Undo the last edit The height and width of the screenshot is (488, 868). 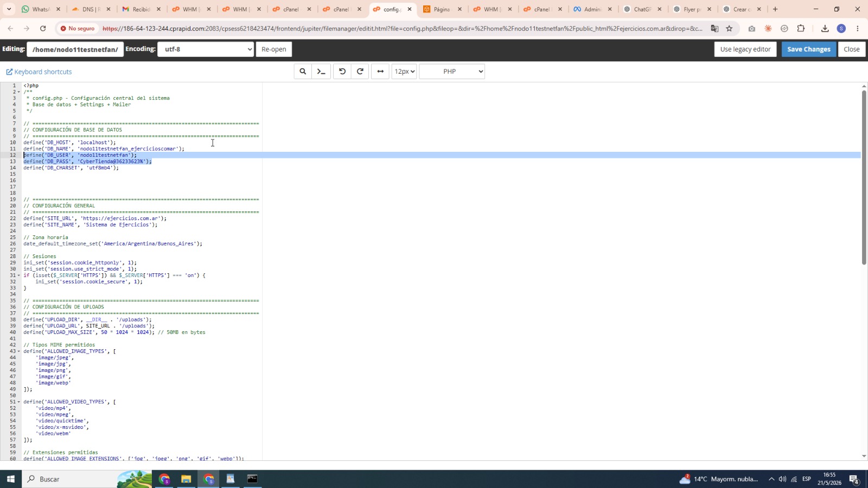coord(342,72)
